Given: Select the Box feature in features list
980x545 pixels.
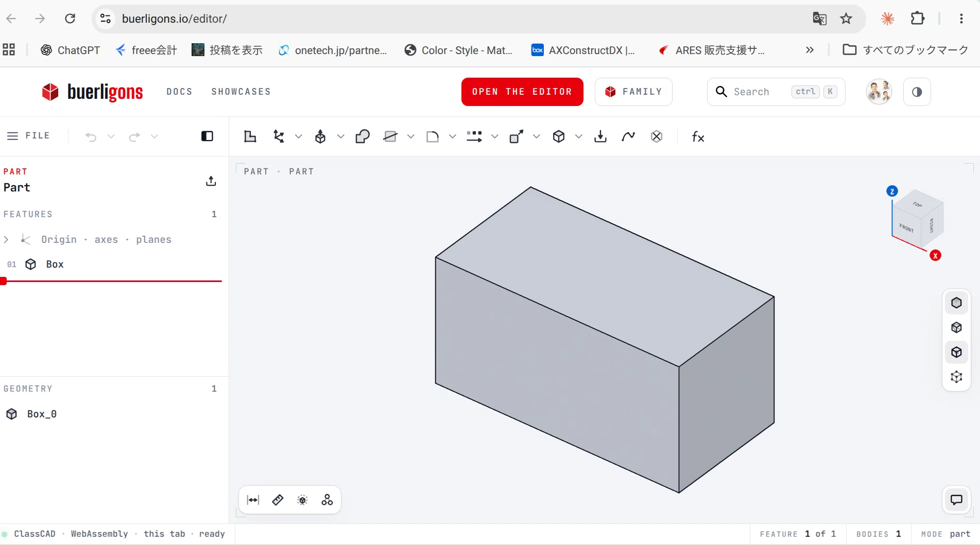Looking at the screenshot, I should pyautogui.click(x=111, y=265).
